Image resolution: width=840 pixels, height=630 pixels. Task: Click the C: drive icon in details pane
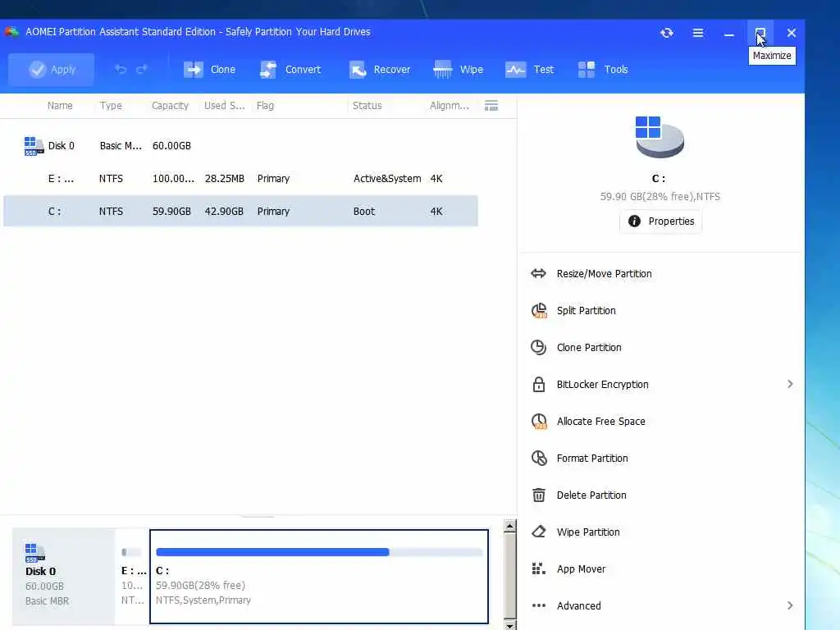pos(660,137)
